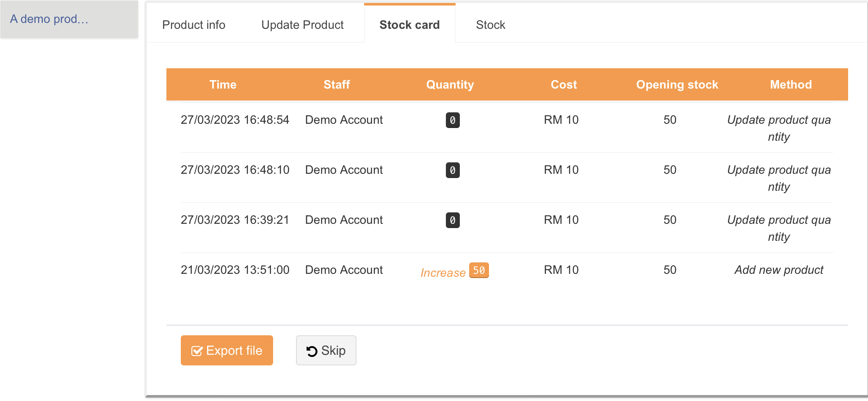This screenshot has width=868, height=401.
Task: Click the 0 badge in the 16:39:21 row
Action: pyautogui.click(x=453, y=220)
